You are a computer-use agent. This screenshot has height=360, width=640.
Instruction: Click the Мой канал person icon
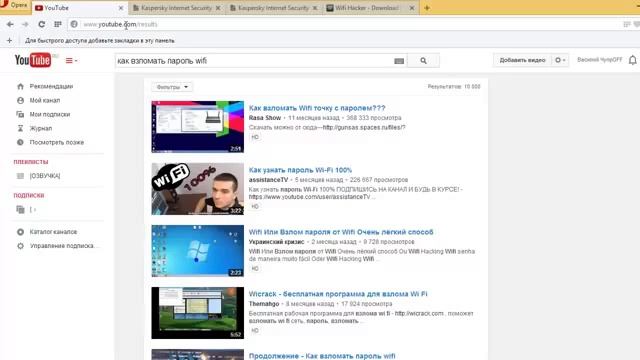pyautogui.click(x=20, y=100)
